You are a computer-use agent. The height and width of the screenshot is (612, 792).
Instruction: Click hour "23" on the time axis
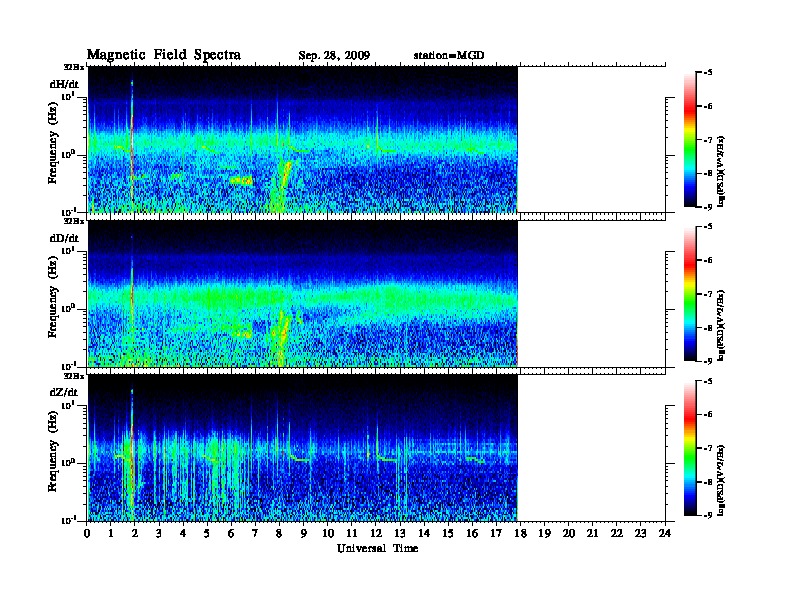pyautogui.click(x=641, y=534)
